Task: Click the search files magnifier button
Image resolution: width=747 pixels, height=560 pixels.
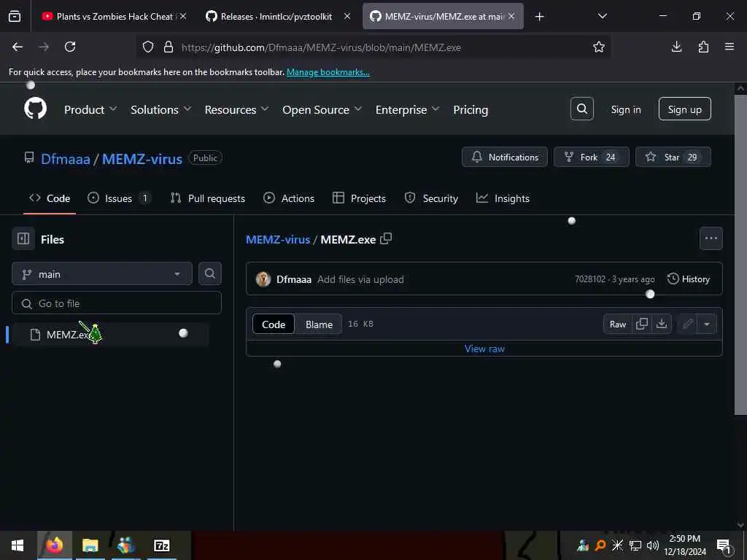Action: pos(209,273)
